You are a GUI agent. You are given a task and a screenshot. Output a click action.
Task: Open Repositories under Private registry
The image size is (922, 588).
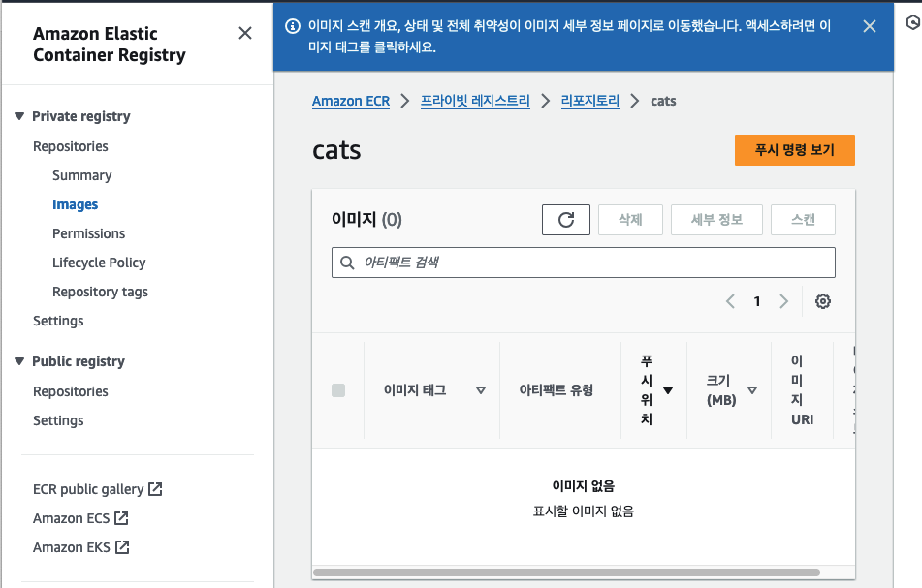[x=71, y=146]
